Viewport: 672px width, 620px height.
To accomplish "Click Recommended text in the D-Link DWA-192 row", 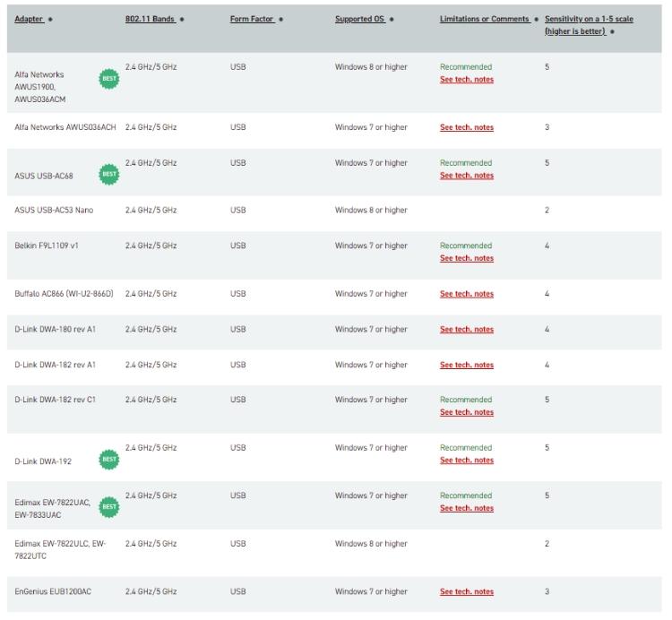I will click(465, 448).
